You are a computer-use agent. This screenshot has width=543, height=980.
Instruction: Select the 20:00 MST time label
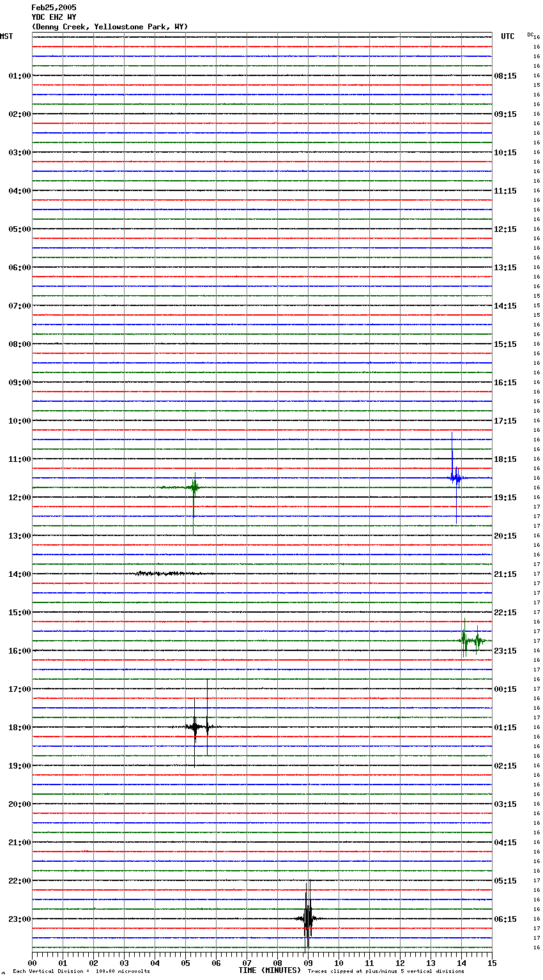pyautogui.click(x=19, y=804)
